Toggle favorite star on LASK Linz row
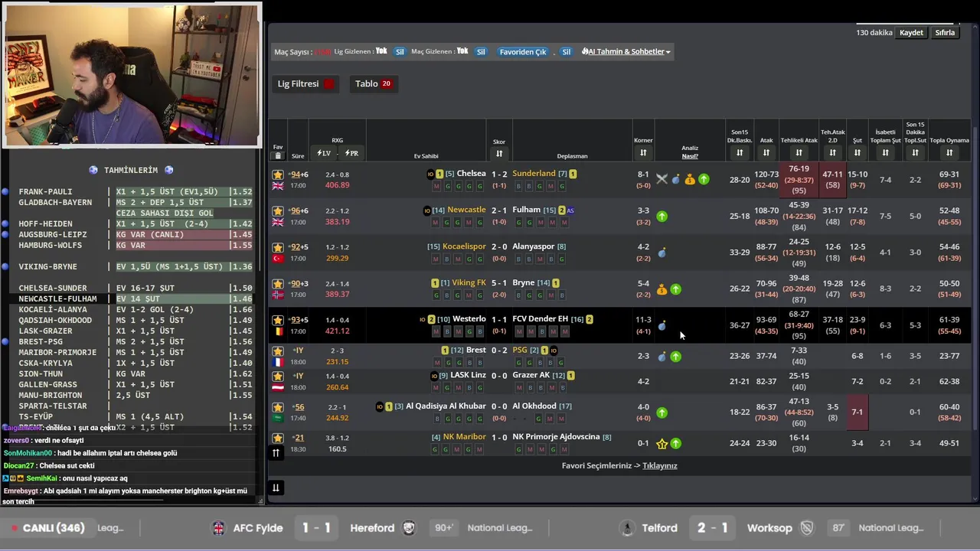 point(277,376)
